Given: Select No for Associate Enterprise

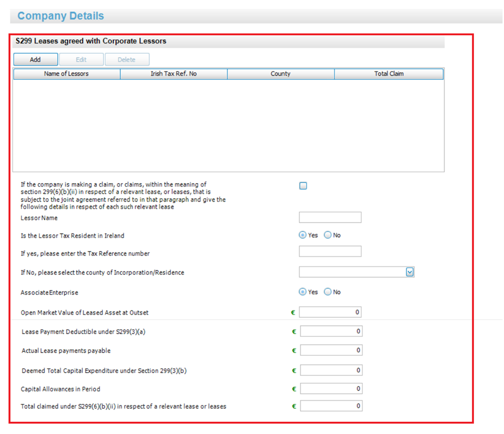Looking at the screenshot, I should (x=327, y=292).
